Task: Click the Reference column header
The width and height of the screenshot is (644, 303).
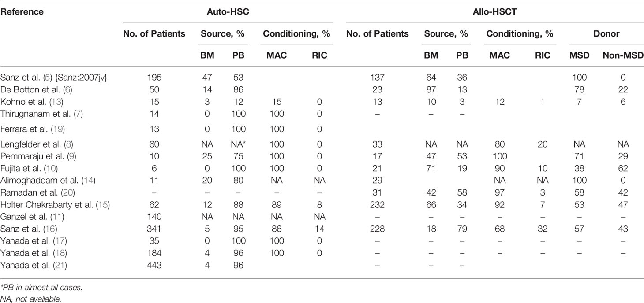Action: [x=22, y=12]
